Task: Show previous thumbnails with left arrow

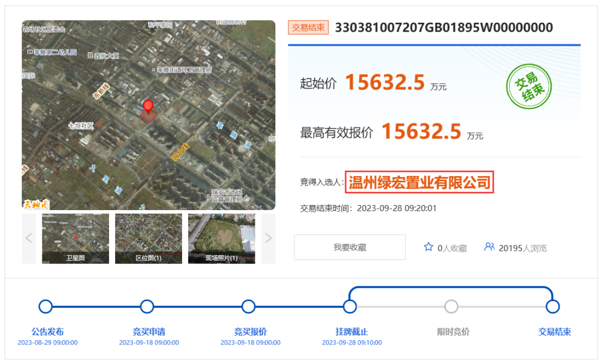Action: point(29,238)
